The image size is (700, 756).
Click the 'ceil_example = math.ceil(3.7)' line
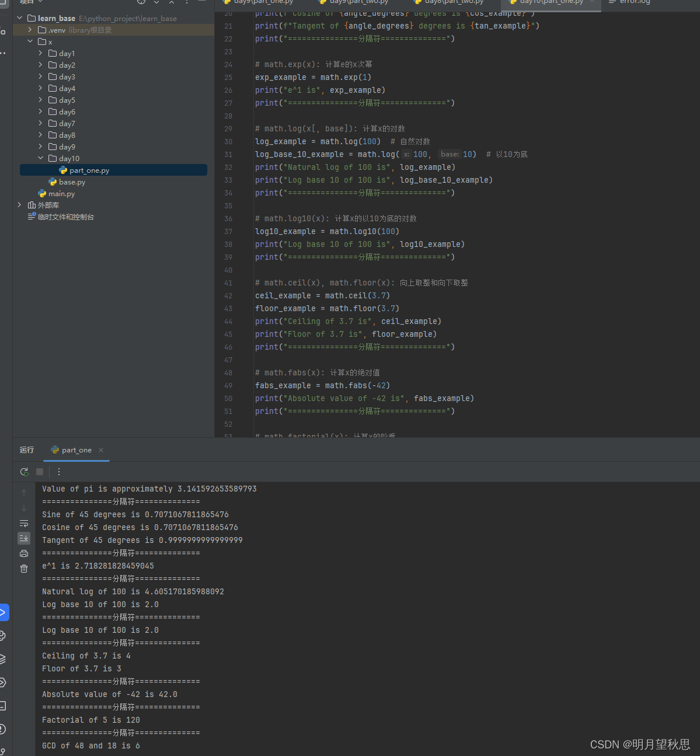(x=322, y=295)
